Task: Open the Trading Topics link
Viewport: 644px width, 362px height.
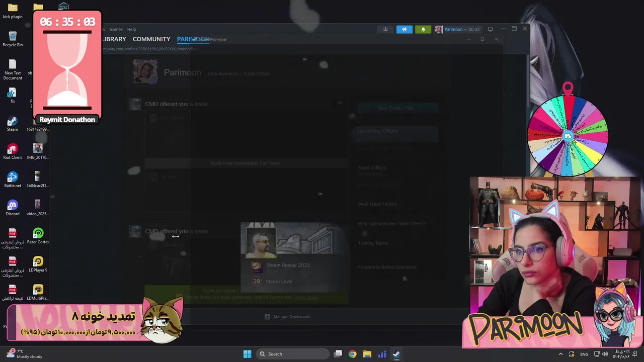Action: pyautogui.click(x=373, y=243)
